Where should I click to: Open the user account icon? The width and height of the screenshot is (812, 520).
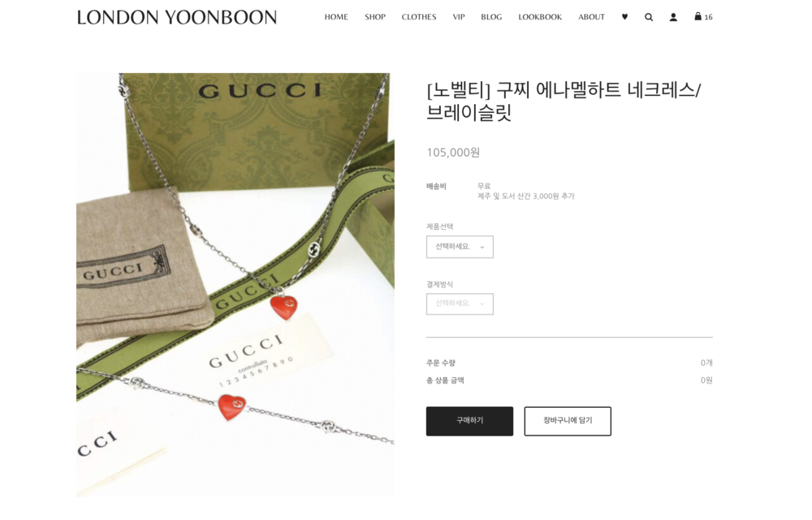click(x=673, y=17)
